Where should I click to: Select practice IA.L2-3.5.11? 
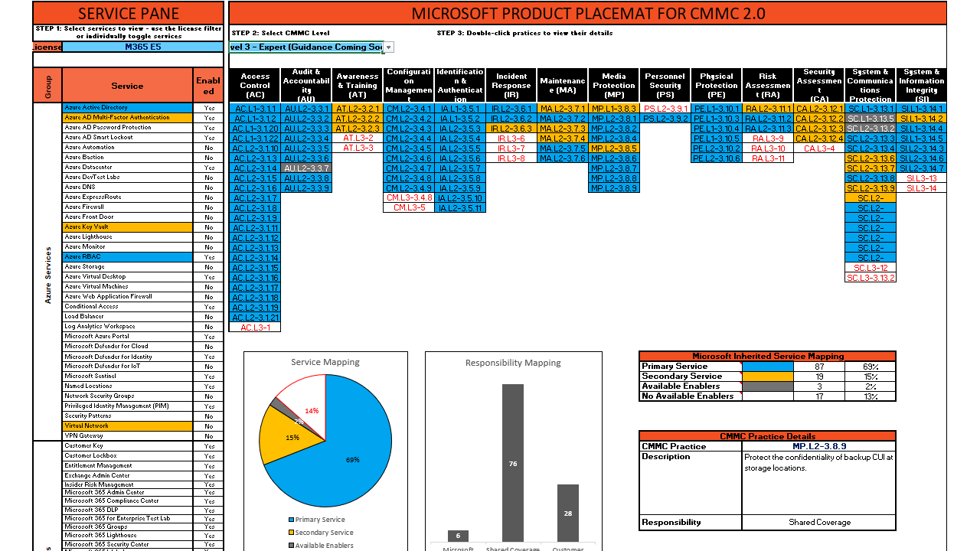click(460, 208)
